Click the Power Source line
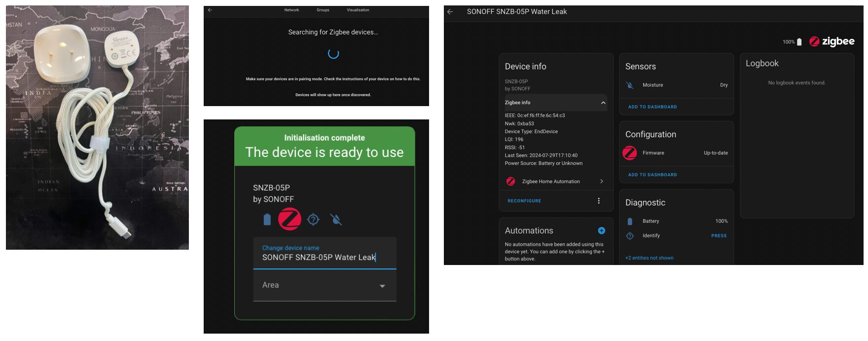Image resolution: width=868 pixels, height=341 pixels. click(x=543, y=163)
